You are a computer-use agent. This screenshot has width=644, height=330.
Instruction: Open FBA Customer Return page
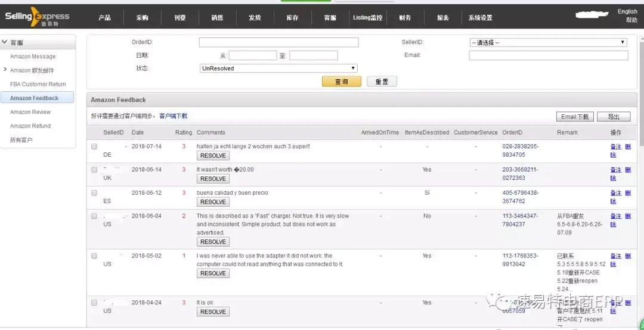point(38,84)
